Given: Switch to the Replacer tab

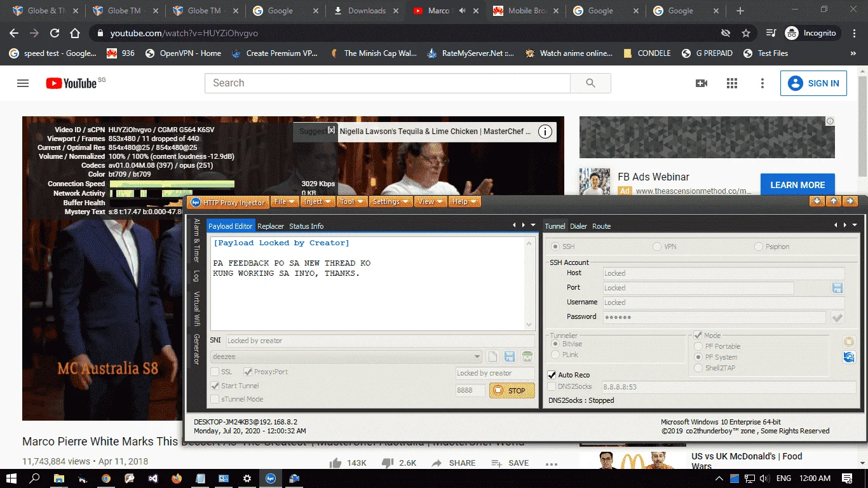Looking at the screenshot, I should click(271, 226).
